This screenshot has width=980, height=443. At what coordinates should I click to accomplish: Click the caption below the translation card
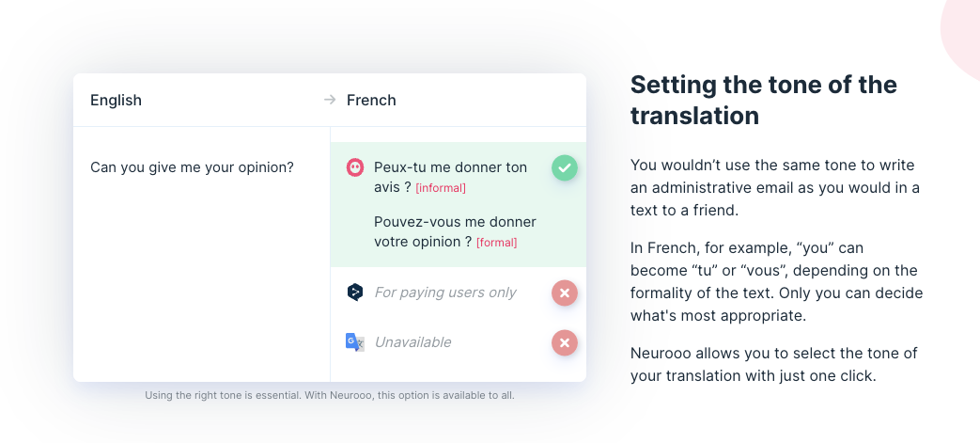(329, 395)
